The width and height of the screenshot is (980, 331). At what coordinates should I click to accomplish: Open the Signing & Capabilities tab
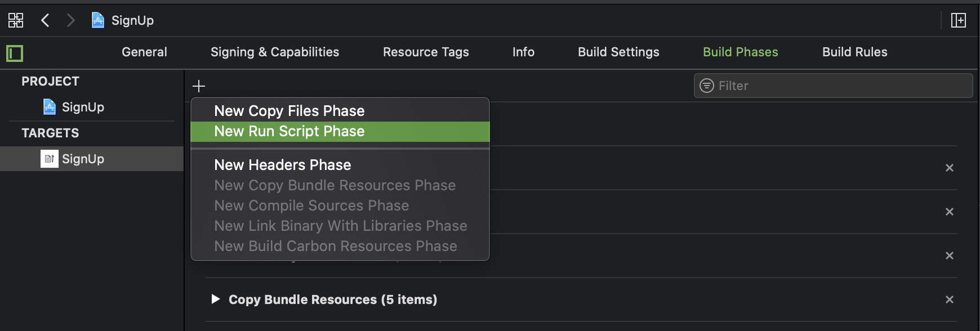[275, 52]
